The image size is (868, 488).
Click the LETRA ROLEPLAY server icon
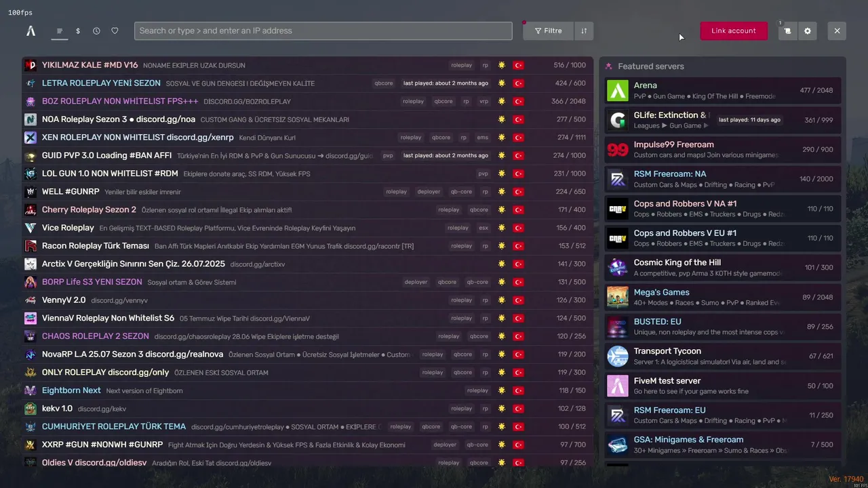coord(31,83)
